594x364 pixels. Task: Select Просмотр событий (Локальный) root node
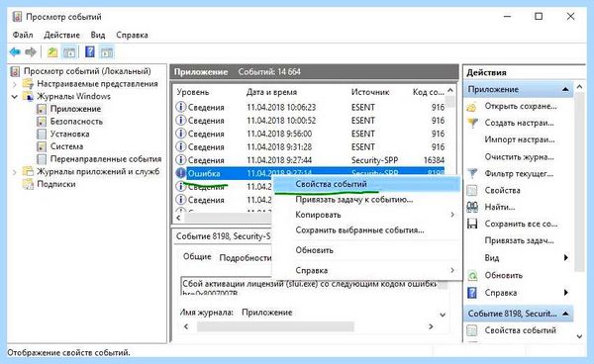[x=87, y=71]
